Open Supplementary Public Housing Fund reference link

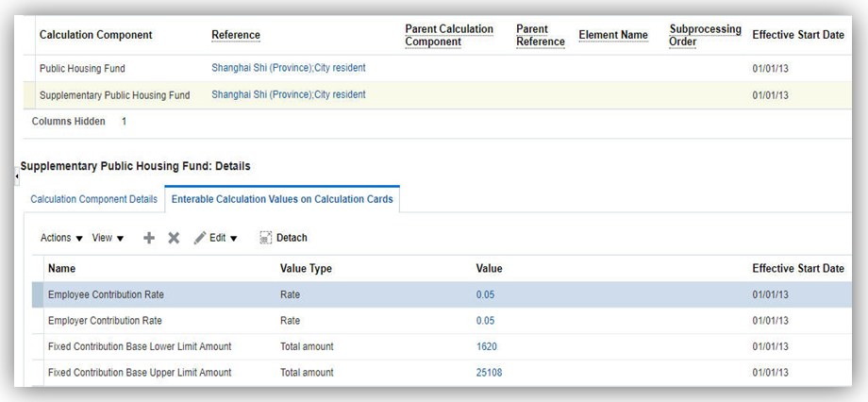(x=288, y=94)
